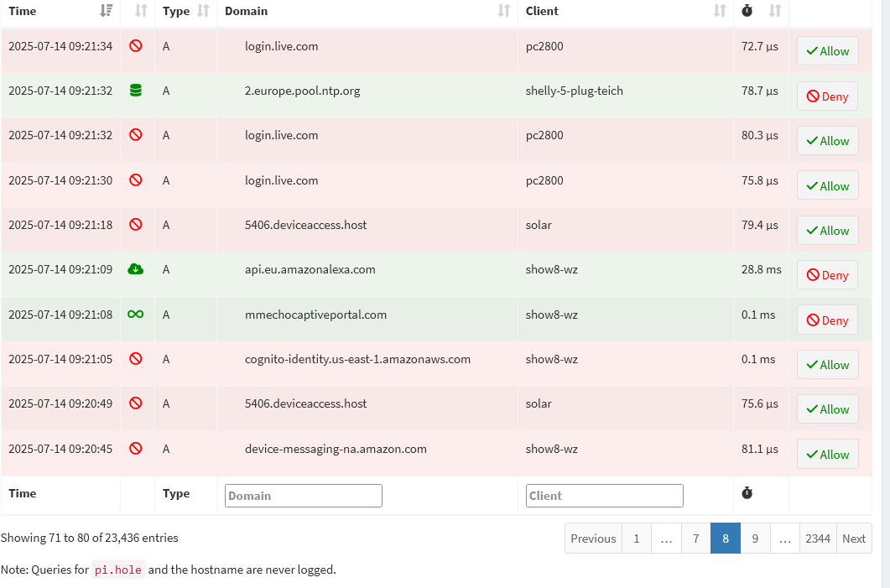The height and width of the screenshot is (588, 890).
Task: Jump to page 1 of query log
Action: [637, 538]
